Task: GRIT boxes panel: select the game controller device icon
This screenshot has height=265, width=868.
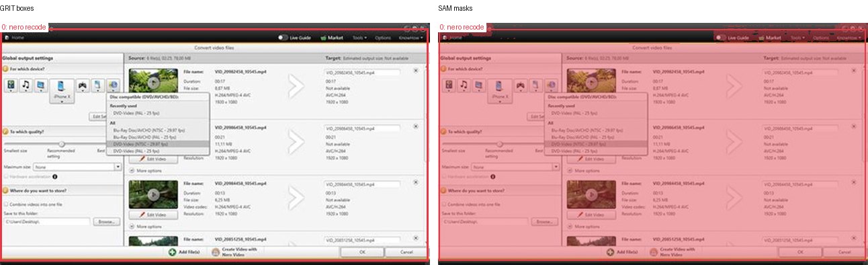Action: pos(82,85)
